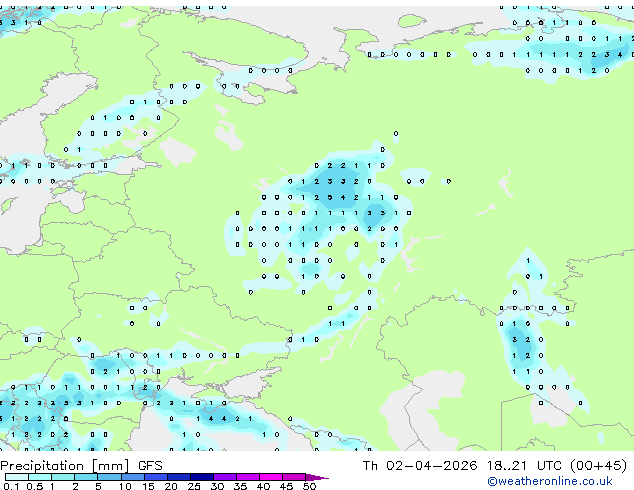Screen dimensions: 634x490
Task: Click the '0.1' legend label
Action: (x=11, y=486)
